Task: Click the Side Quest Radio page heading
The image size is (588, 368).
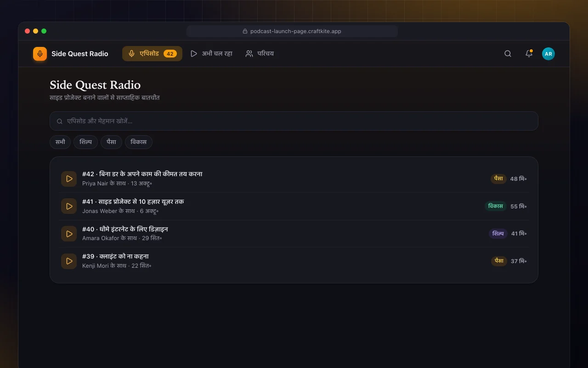Action: 95,85
